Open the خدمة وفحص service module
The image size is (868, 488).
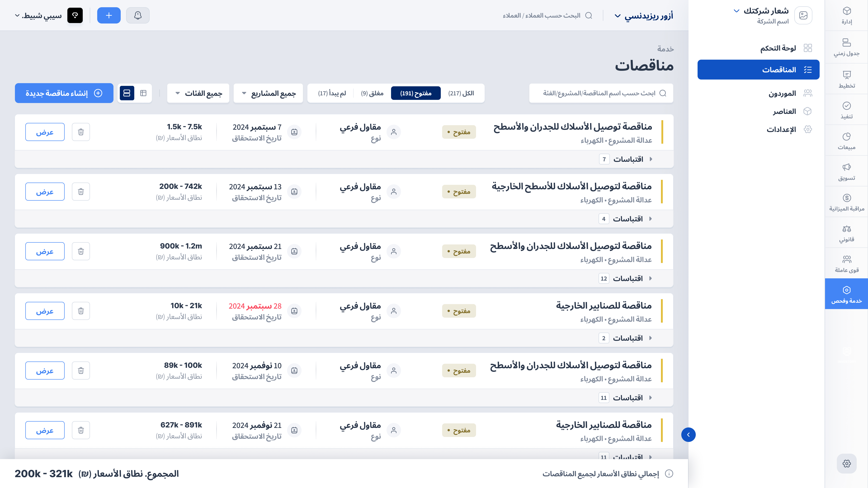click(x=846, y=294)
